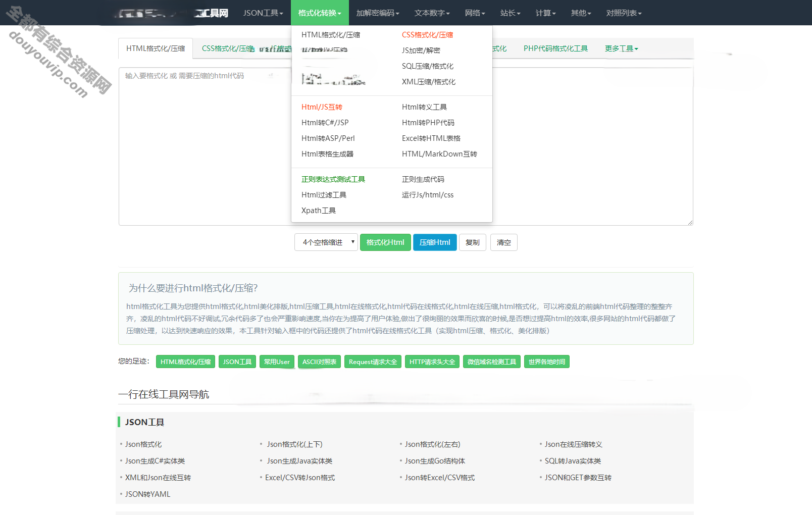
Task: Open the SQL转Java实体类 link
Action: coord(573,461)
